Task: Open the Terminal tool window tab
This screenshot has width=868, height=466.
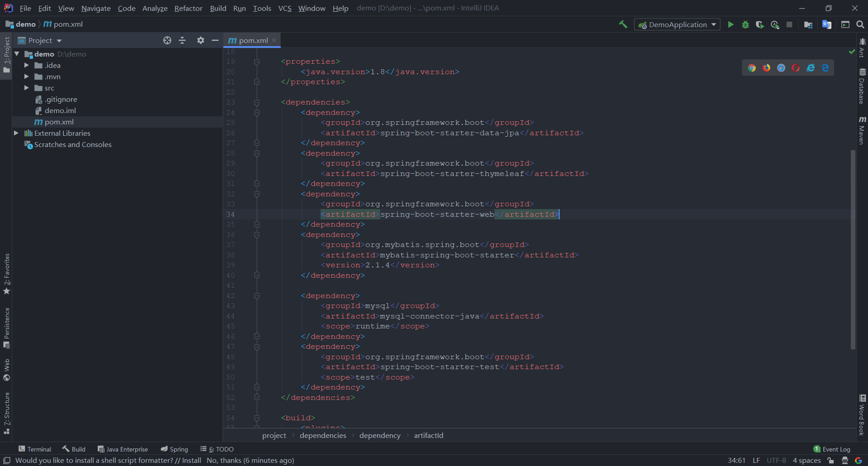Action: [35, 449]
